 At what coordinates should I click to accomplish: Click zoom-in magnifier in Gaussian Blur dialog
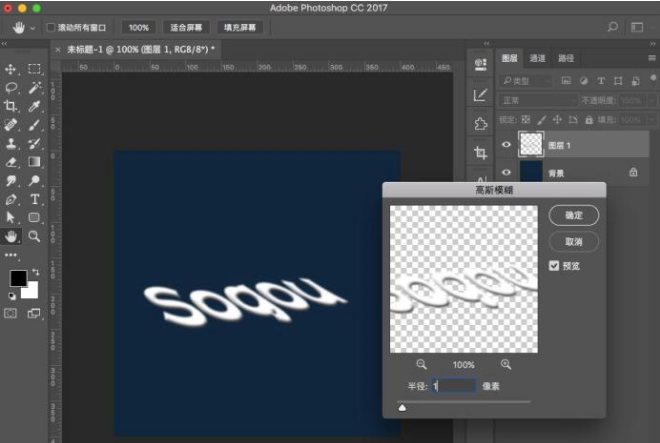coord(505,365)
